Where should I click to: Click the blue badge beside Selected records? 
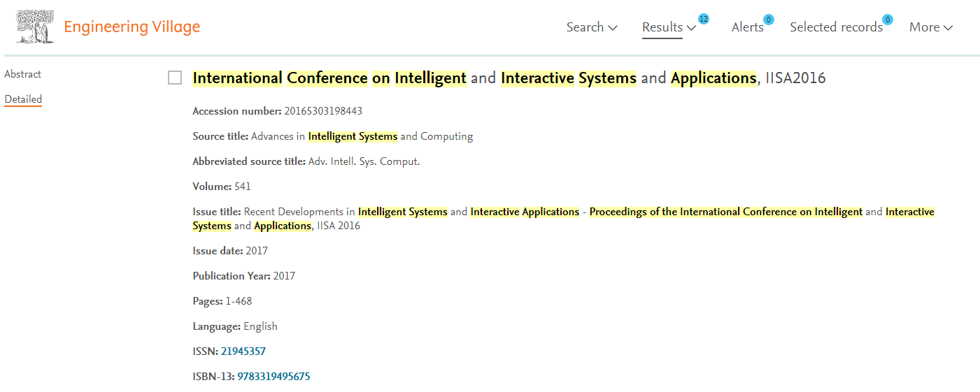(x=888, y=20)
